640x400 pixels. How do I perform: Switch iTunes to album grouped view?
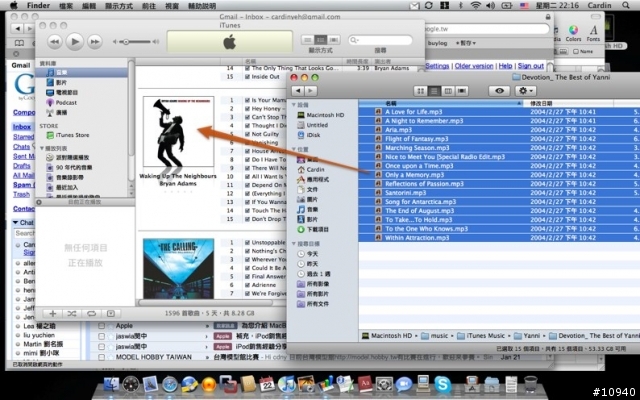pos(321,40)
